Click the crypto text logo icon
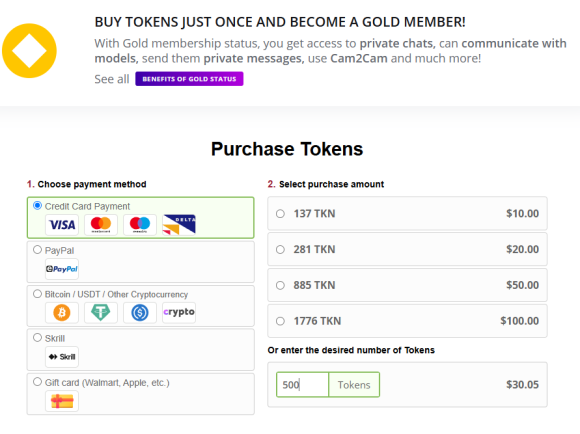 tap(179, 313)
